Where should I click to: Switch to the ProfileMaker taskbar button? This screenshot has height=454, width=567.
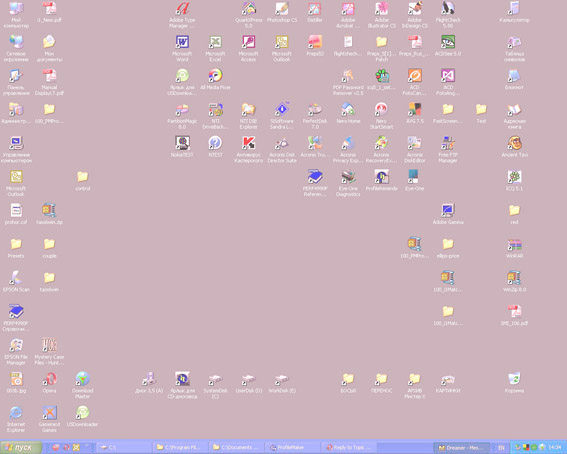pyautogui.click(x=294, y=447)
